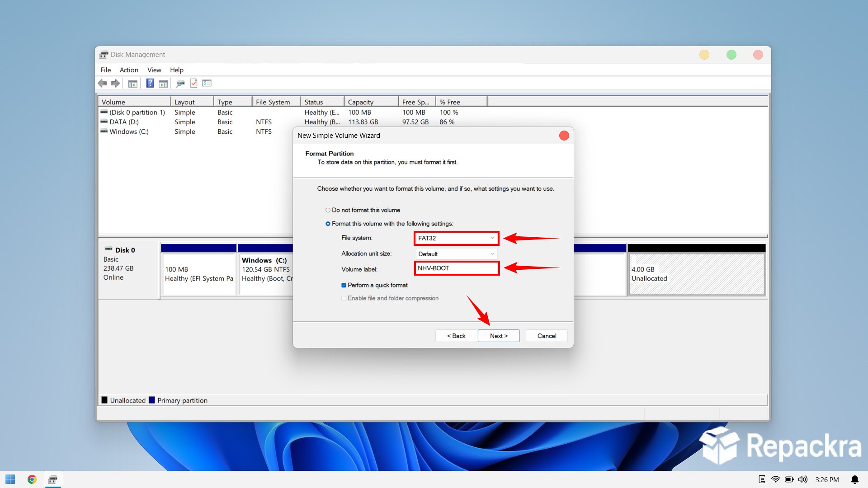Image resolution: width=868 pixels, height=488 pixels.
Task: Click the Forward arrow in Disk Management toolbar
Action: 115,83
